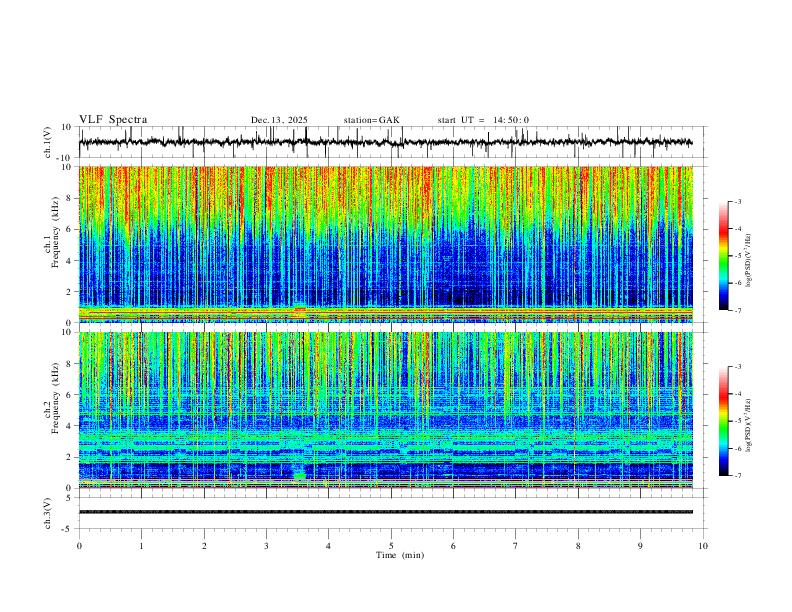Viewport: 792px width, 612px height.
Task: Click the 'Time (min)' axis label
Action: click(x=400, y=555)
